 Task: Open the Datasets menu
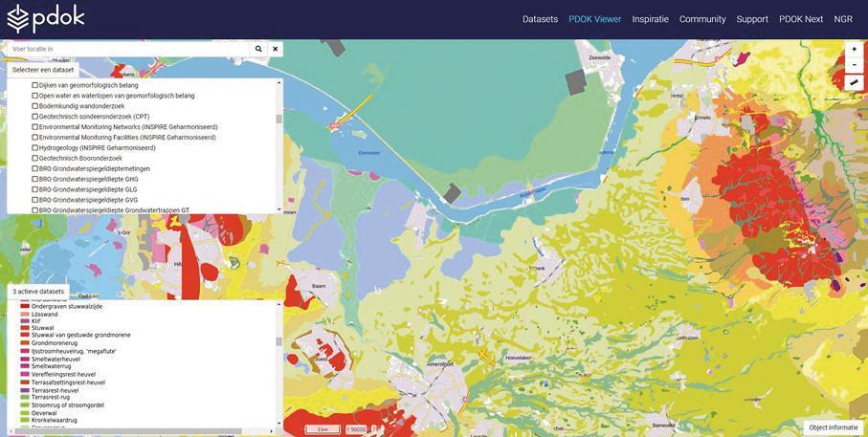540,19
